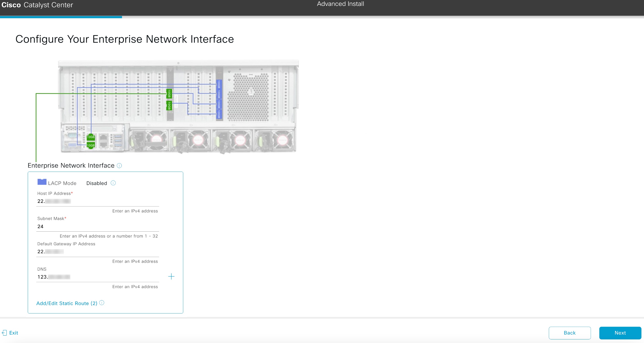Click the Advanced Install header title
Image resolution: width=644 pixels, height=343 pixels.
tap(340, 4)
